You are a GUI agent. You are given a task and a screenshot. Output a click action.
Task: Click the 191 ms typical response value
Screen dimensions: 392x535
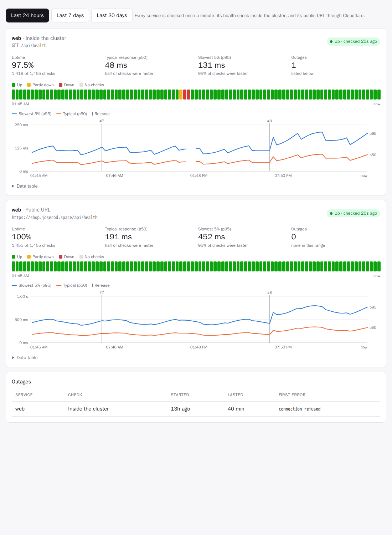click(118, 237)
